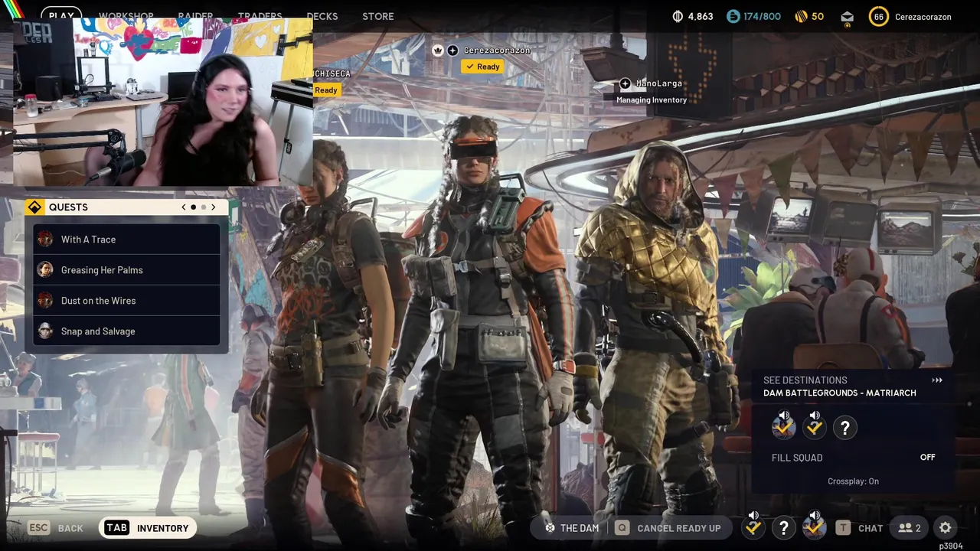
Task: Mute the speaker icon on the first bottom-bar avatar
Action: tap(753, 516)
